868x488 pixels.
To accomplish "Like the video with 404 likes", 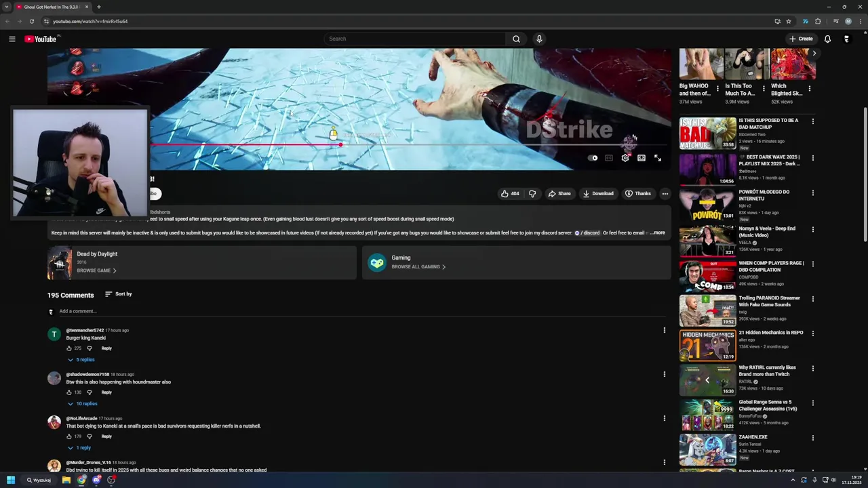I will point(510,194).
